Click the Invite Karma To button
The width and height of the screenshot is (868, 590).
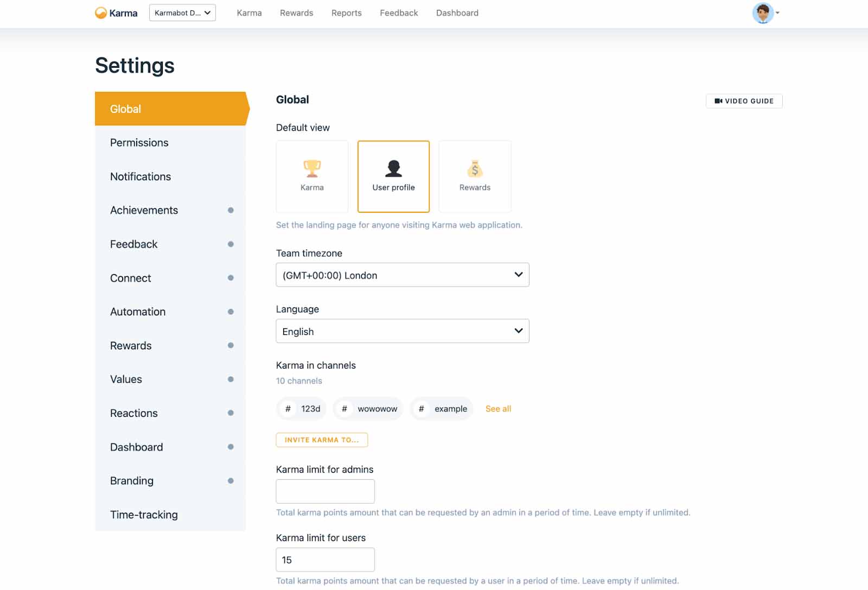point(322,440)
